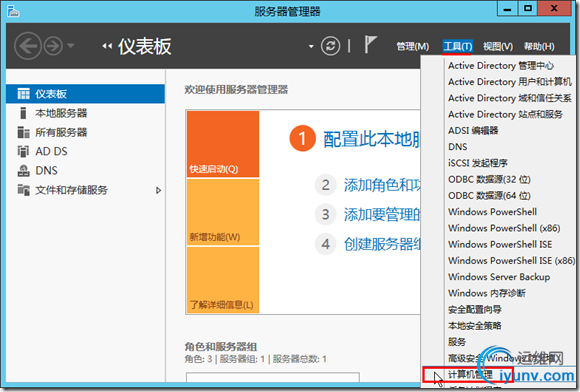Close the 服务器管理器 window
Screen dimensions: 580x392
coord(554,9)
